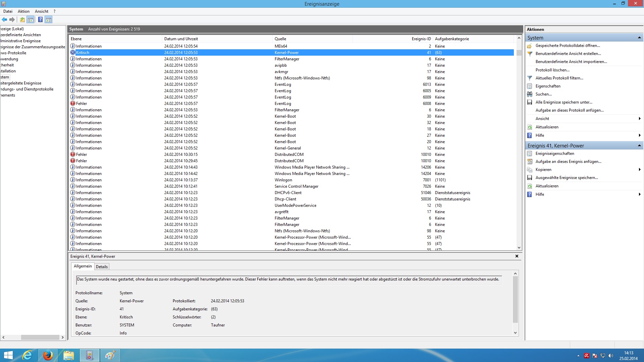This screenshot has width=644, height=362.
Task: Sort by the Ereignis-ID column header
Action: [421, 39]
